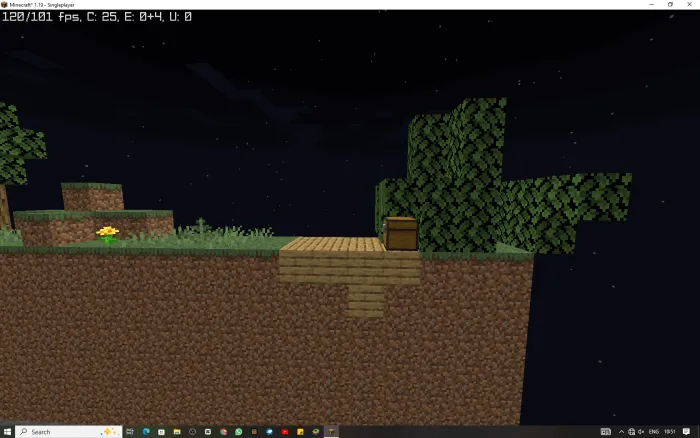Select the active Minecraft taskbar icon
The width and height of the screenshot is (700, 438).
tap(331, 432)
